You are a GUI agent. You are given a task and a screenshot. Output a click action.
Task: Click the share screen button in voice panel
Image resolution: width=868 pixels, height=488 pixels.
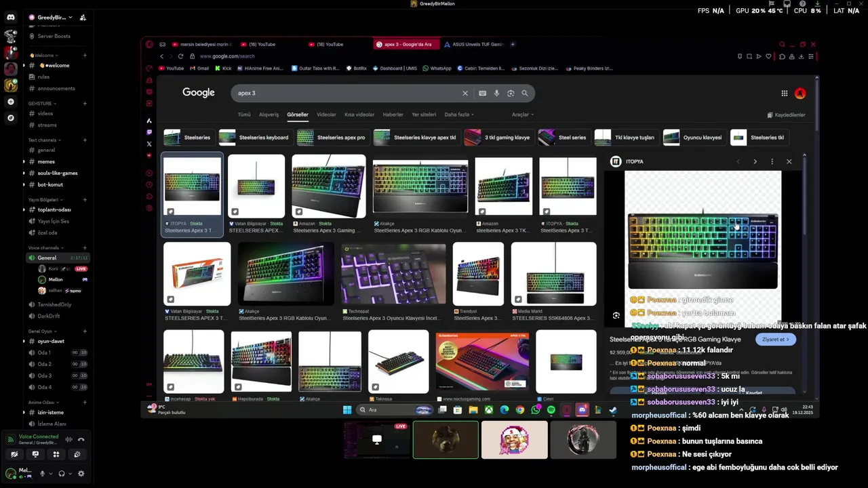(x=35, y=455)
